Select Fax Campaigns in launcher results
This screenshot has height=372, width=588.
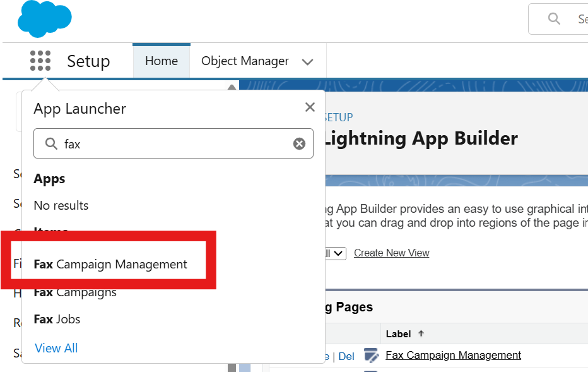(x=75, y=292)
